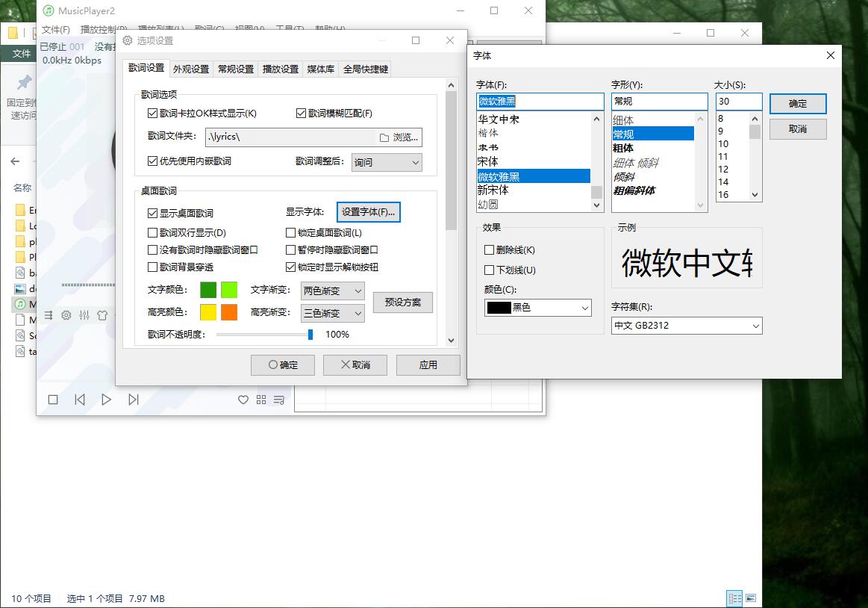
Task: Open the playlist icon with music note
Action: pyautogui.click(x=279, y=400)
